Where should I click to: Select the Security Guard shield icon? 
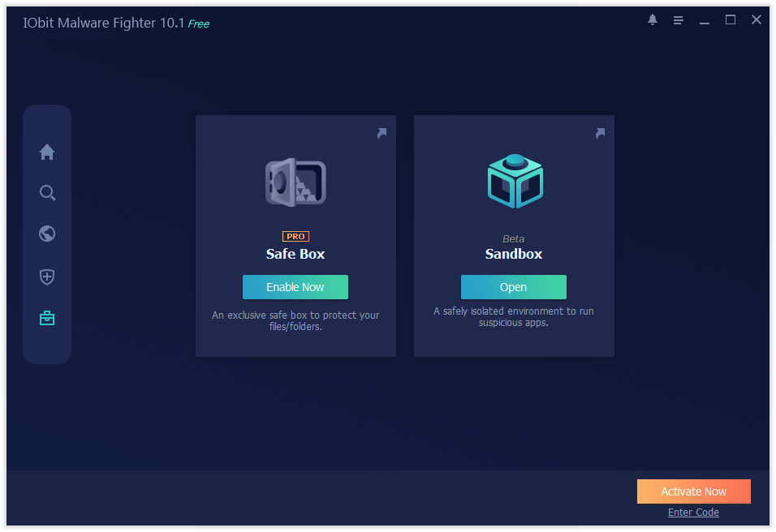point(47,277)
